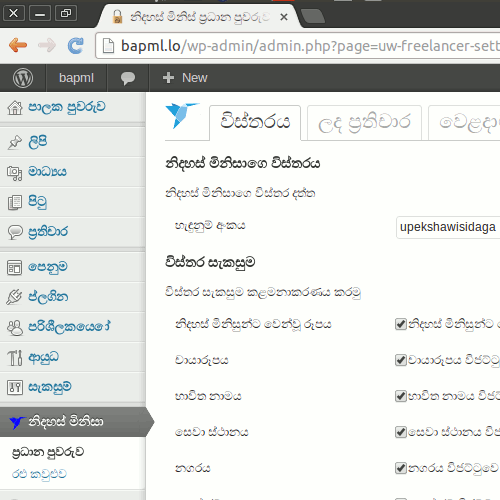Click the freelancer bird logo beside tabs
The height and width of the screenshot is (500, 500).
182,116
